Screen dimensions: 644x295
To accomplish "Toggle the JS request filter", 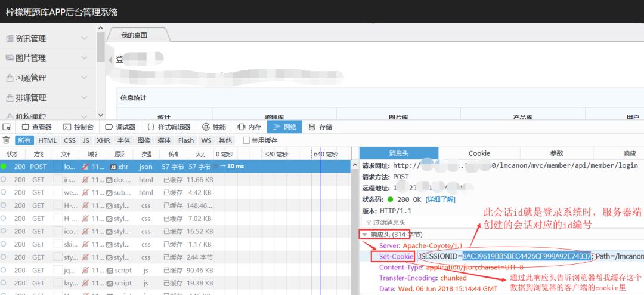I will coord(86,140).
